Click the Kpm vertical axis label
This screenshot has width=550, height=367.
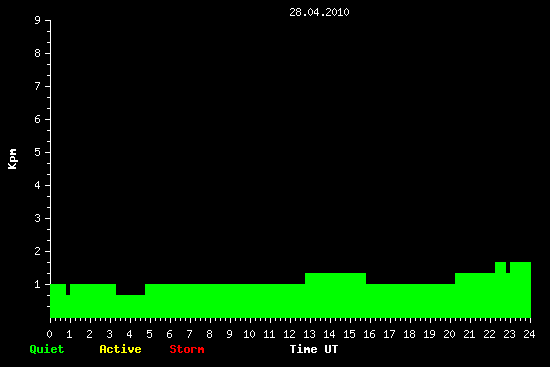13,159
